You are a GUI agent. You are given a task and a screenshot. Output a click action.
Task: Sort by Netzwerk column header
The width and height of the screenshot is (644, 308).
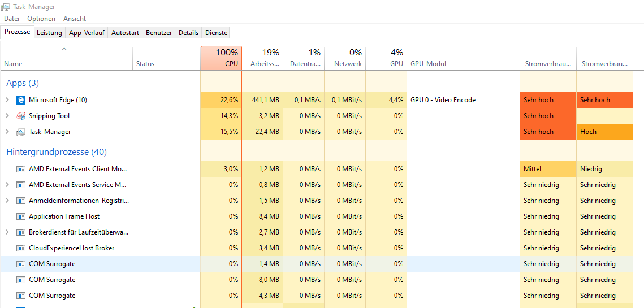point(345,58)
